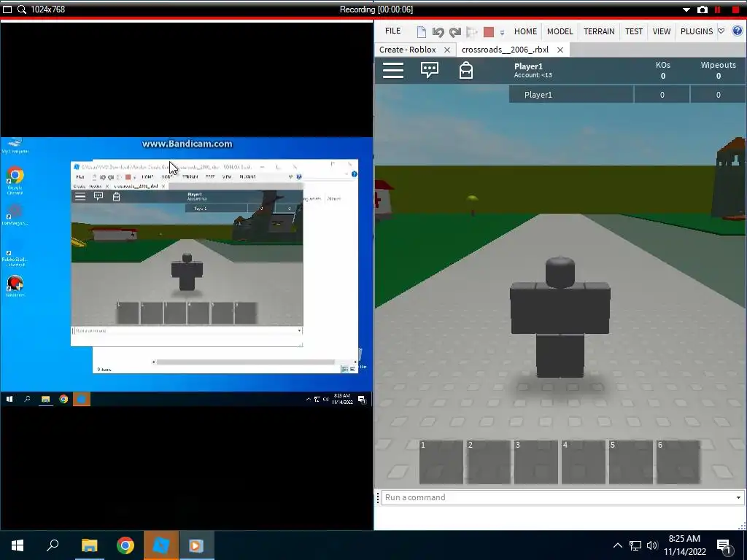Screen dimensions: 747x560
Task: Switch to Roblox Studio taskbar button
Action: (161, 545)
